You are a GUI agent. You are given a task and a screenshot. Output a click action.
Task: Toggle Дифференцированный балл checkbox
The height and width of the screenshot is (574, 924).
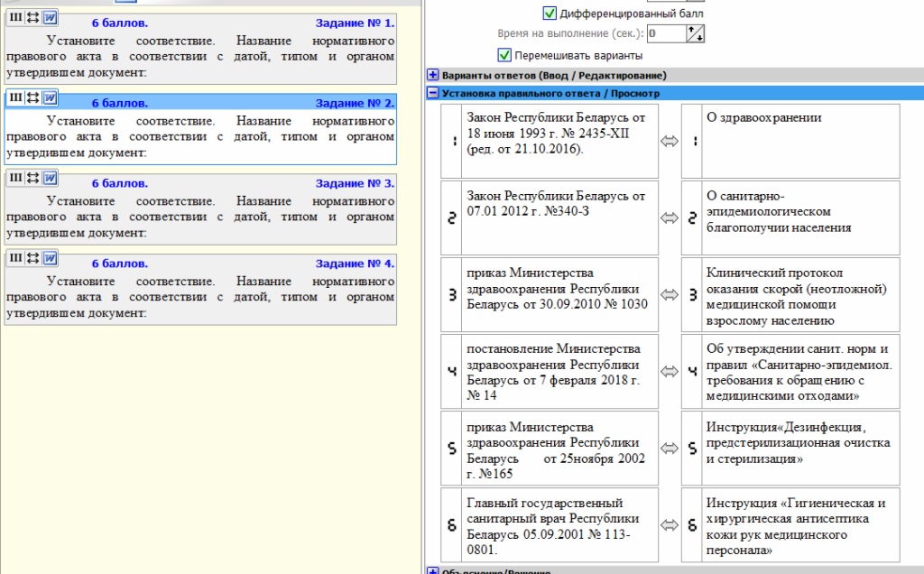[550, 13]
